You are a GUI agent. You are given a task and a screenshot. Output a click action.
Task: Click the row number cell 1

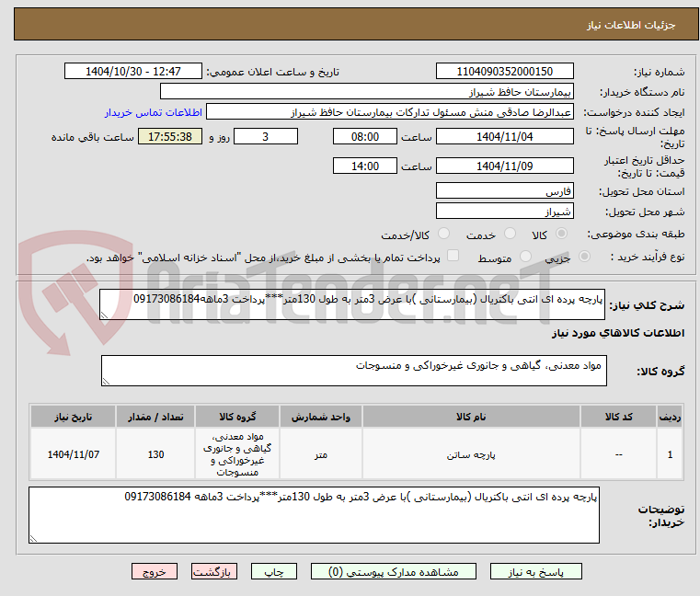[x=670, y=454]
